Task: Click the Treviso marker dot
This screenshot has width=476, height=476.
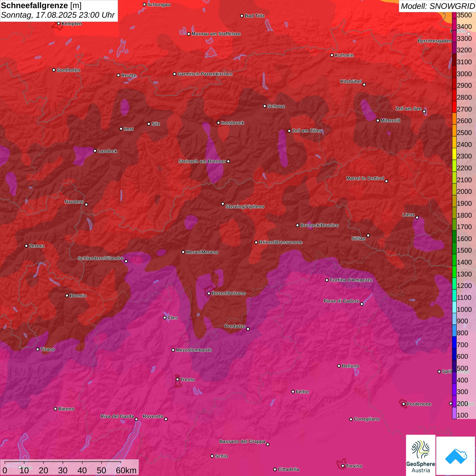Action: [x=343, y=466]
